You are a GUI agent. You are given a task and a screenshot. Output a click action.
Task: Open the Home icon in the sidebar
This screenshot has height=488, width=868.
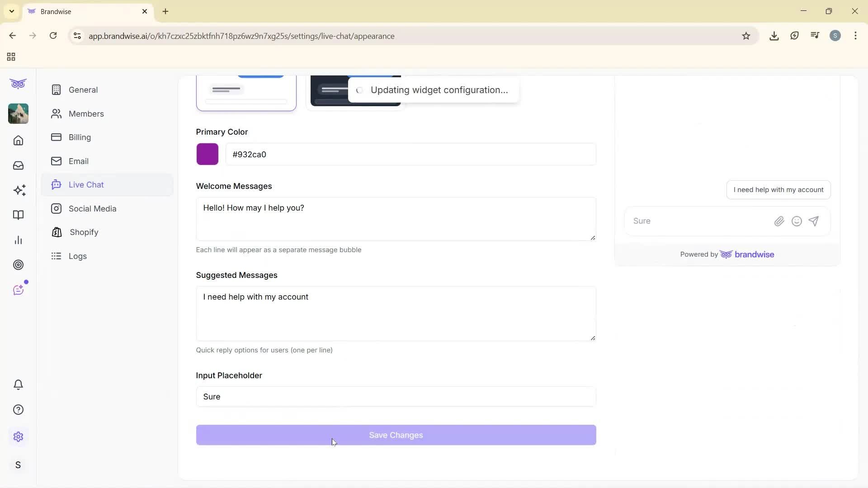(x=18, y=141)
